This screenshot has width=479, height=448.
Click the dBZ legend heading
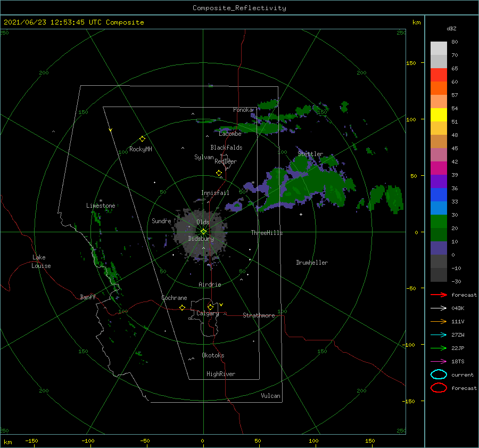pyautogui.click(x=451, y=28)
